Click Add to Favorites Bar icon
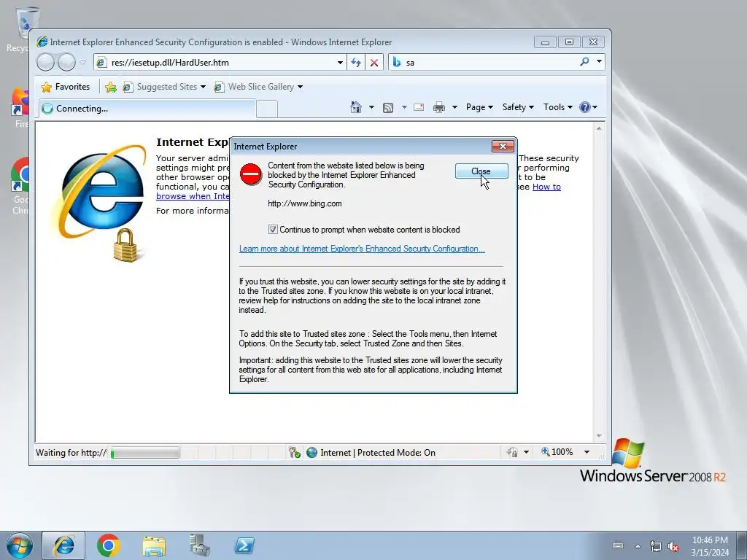Image resolution: width=747 pixels, height=560 pixels. [x=111, y=87]
